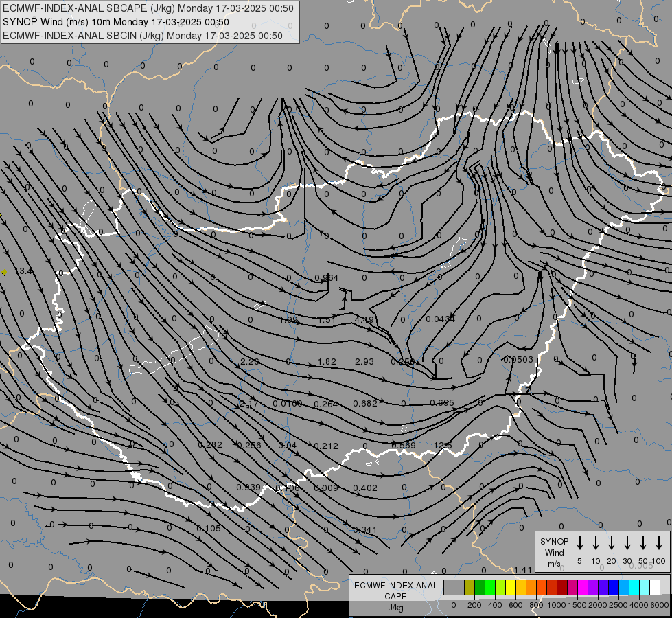Click the map value 0.964
Viewport: 672px width, 618px height.
tap(327, 278)
